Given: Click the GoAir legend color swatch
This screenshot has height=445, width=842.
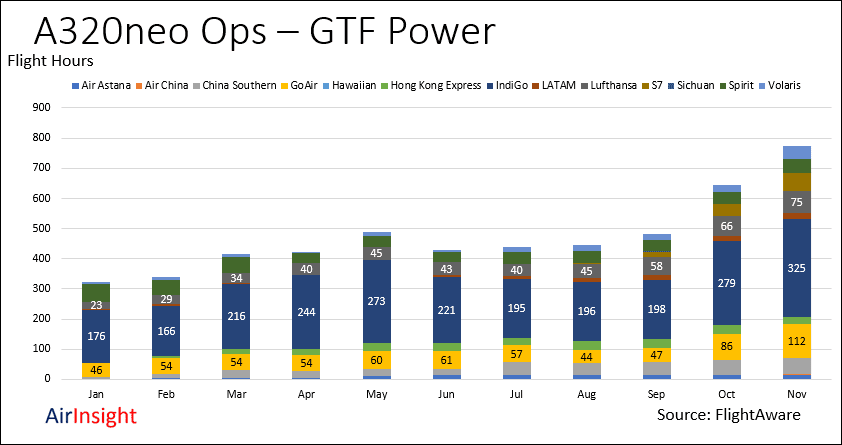Looking at the screenshot, I should pos(285,86).
